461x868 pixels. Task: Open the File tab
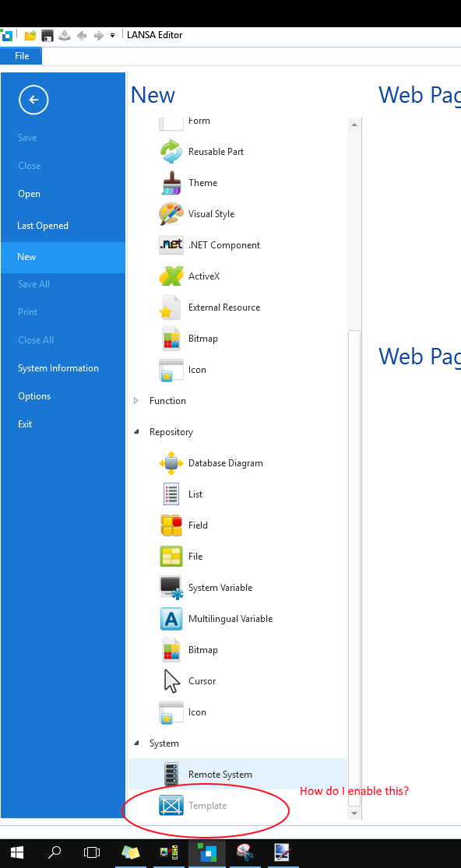click(x=22, y=56)
